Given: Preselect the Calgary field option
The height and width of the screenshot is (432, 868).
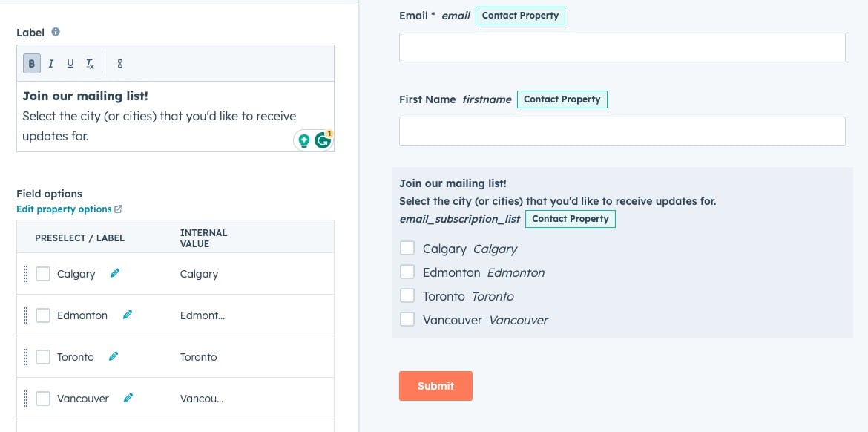Looking at the screenshot, I should 43,273.
